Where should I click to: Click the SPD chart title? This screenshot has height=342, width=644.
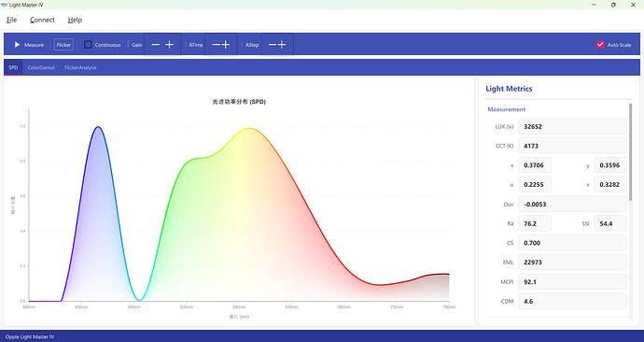coord(239,102)
